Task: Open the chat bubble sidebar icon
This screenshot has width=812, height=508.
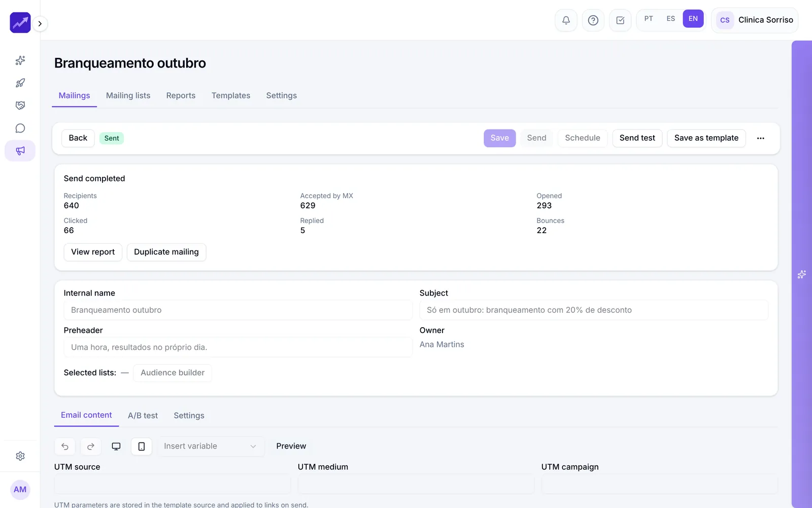Action: 20,128
